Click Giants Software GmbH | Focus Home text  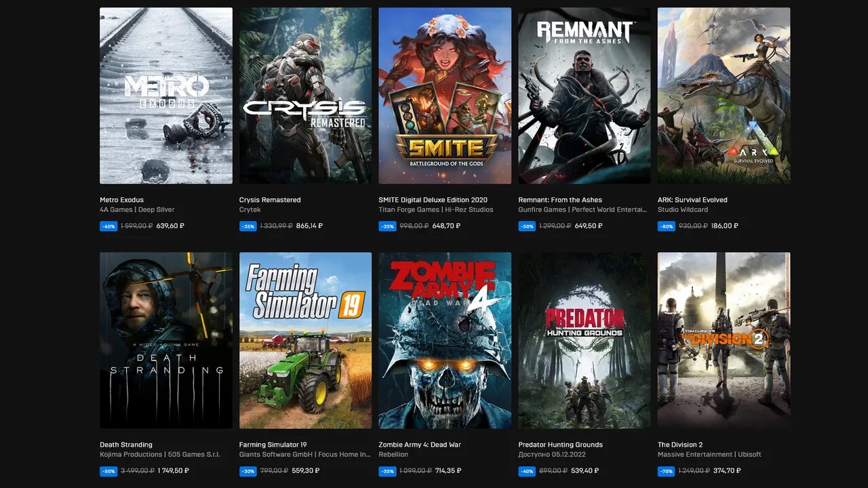point(305,455)
